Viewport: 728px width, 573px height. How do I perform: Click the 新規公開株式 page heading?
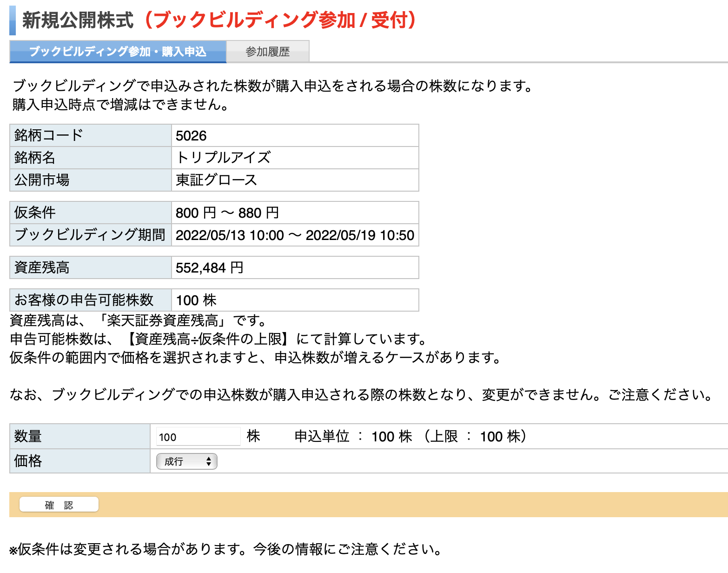pos(78,20)
